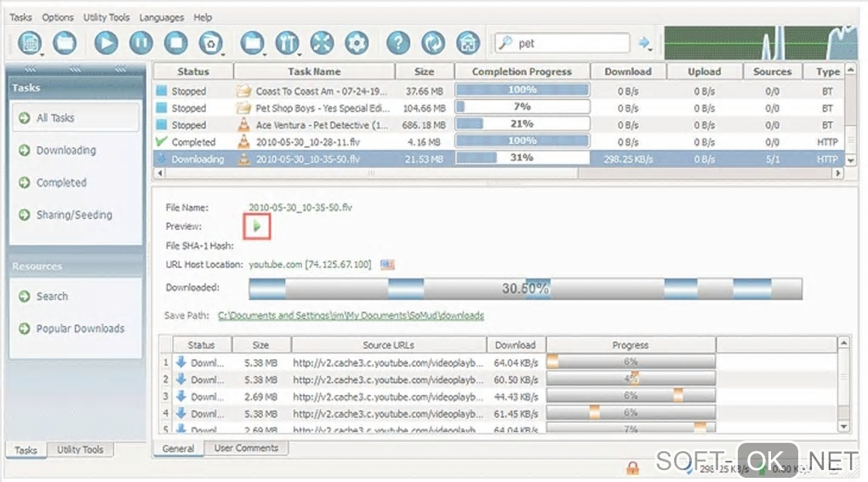Pause the selected task
The width and height of the screenshot is (868, 482).
pos(141,43)
